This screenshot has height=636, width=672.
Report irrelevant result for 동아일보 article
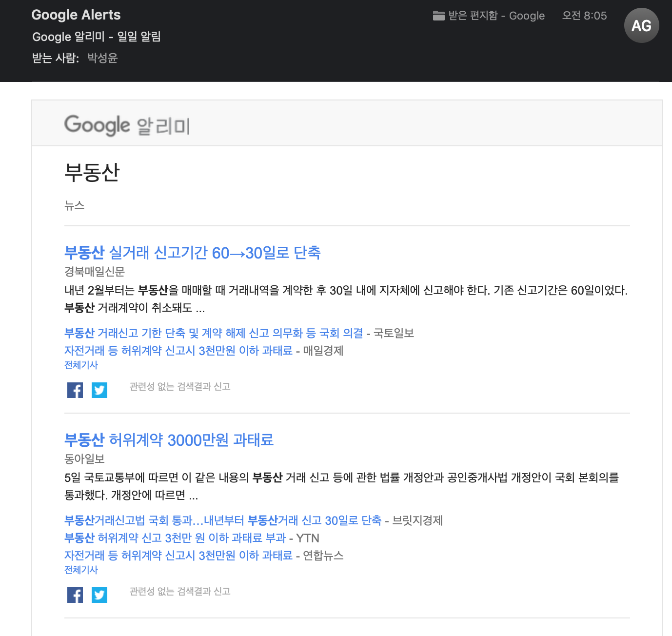(180, 591)
